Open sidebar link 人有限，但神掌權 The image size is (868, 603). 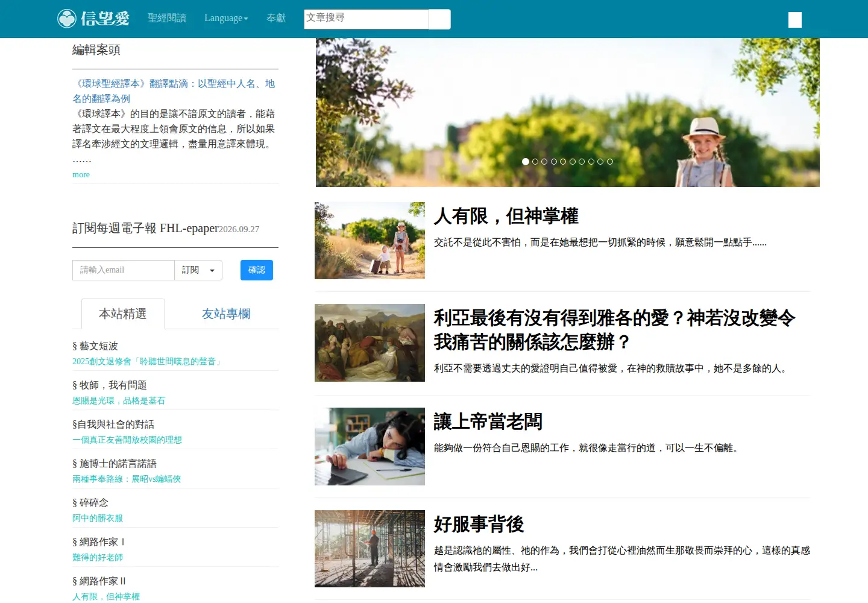click(x=106, y=596)
